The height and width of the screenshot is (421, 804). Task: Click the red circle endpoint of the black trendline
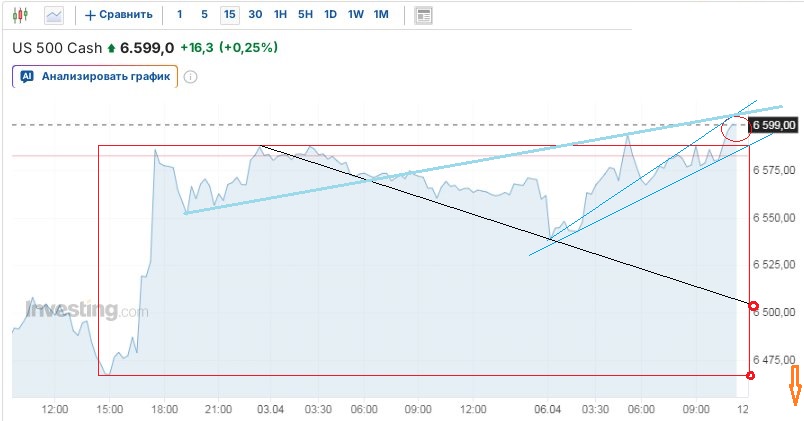click(753, 306)
